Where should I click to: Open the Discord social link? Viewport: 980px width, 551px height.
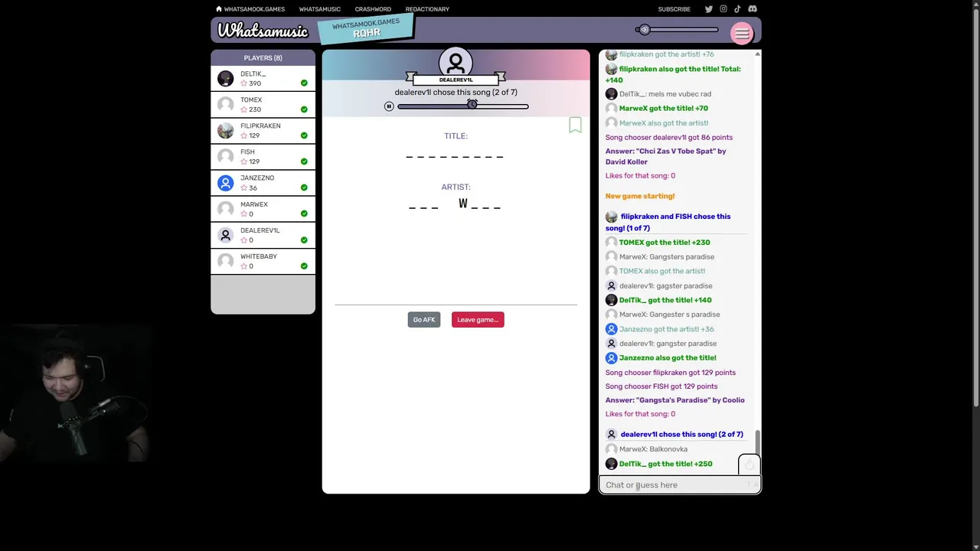(752, 9)
